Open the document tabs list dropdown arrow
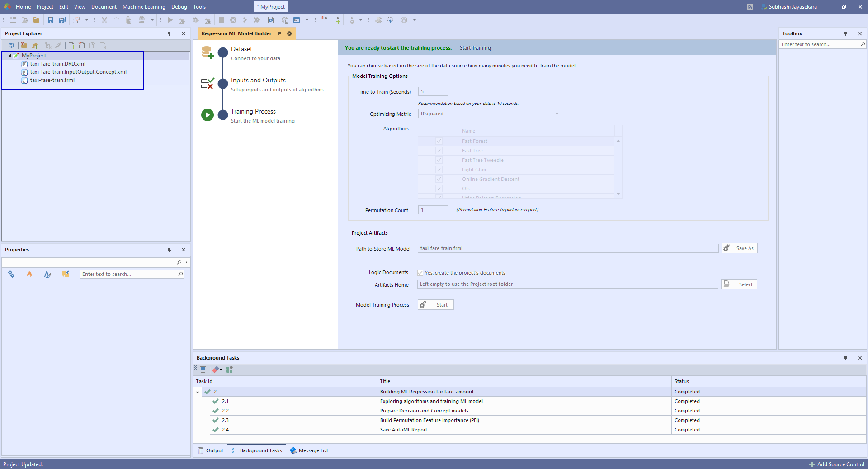This screenshot has width=868, height=469. pos(769,33)
